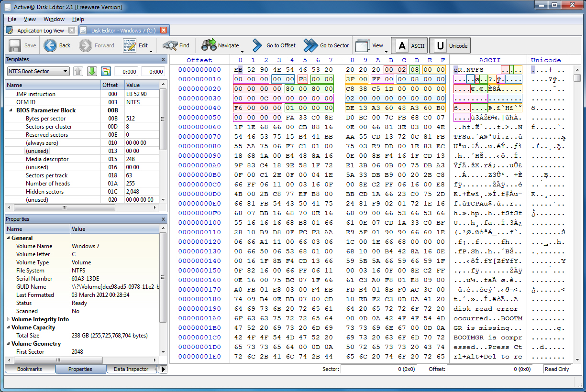This screenshot has width=586, height=392.
Task: Click the Offset input field in status bar
Action: 489,369
